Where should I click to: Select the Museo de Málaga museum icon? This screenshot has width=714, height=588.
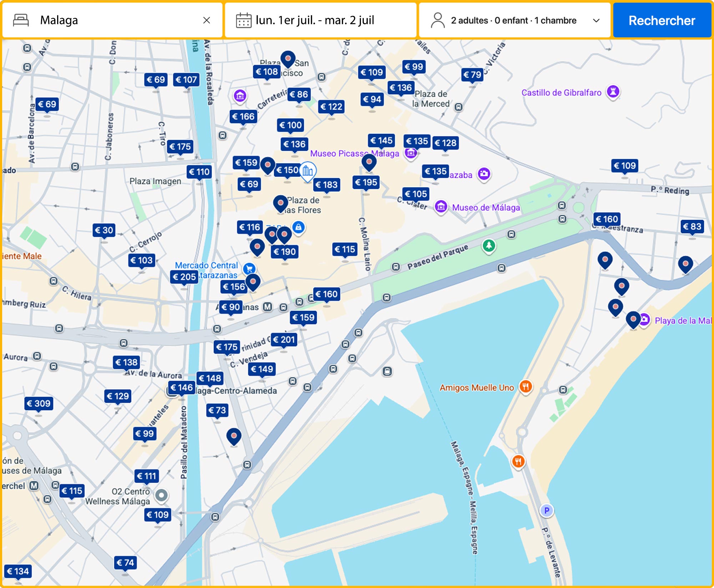point(442,206)
